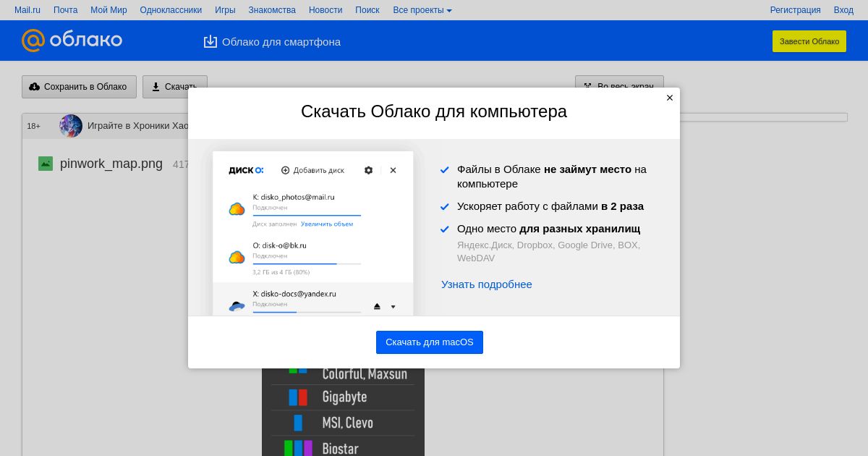Click the smartphone download icon in header
The height and width of the screenshot is (456, 868).
pyautogui.click(x=210, y=41)
